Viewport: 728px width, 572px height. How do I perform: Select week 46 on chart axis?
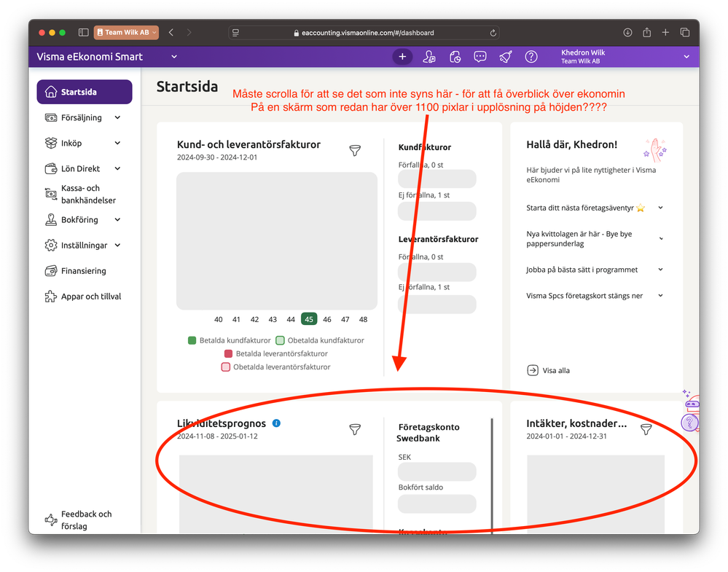coord(327,319)
